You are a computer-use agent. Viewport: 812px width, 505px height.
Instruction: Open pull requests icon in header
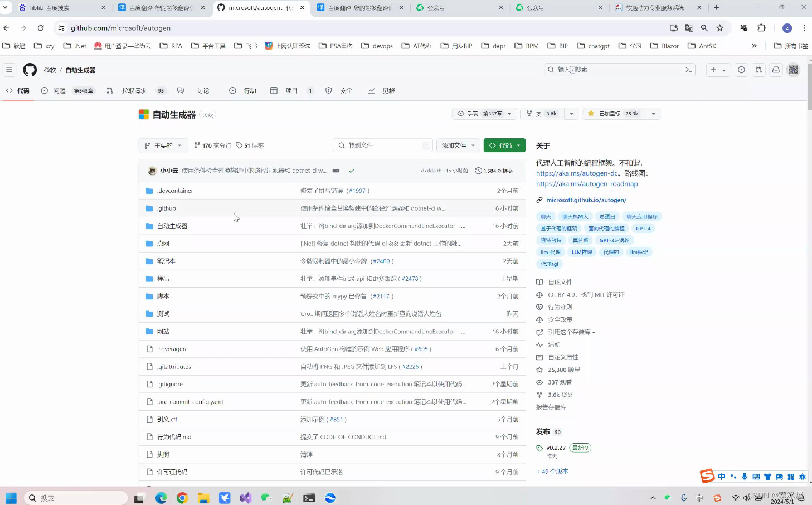(758, 70)
